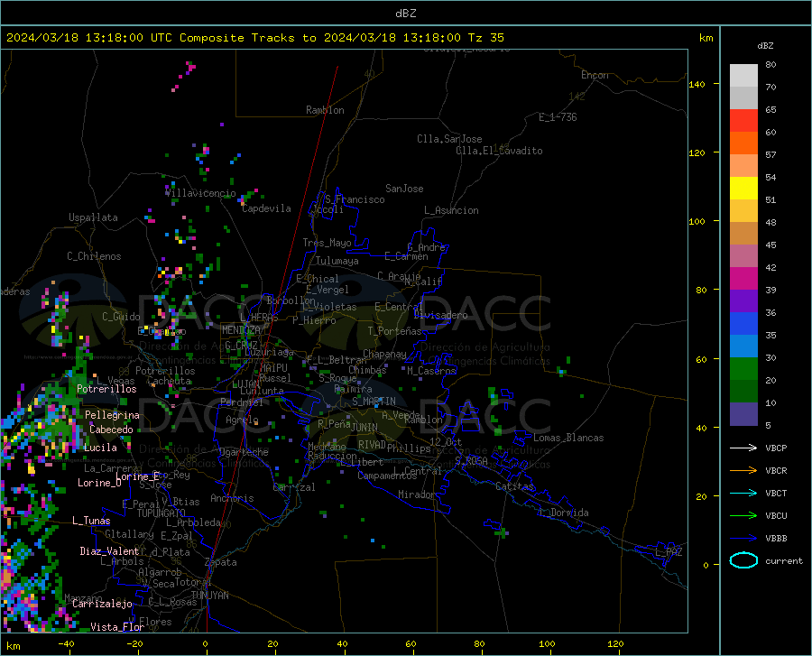Click the TUPUNGATO map label

(x=161, y=513)
